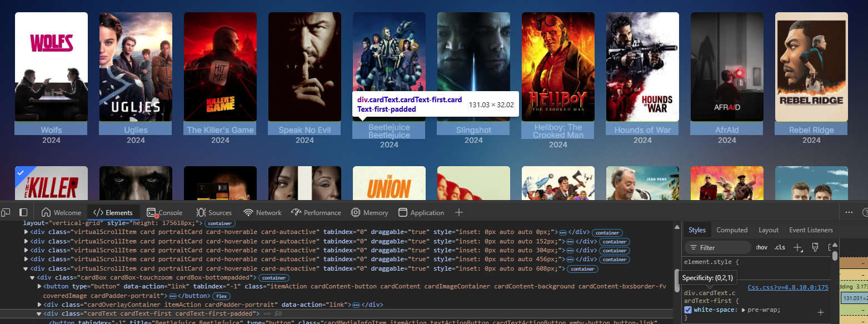This screenshot has height=324, width=868.
Task: Open the Application tab
Action: click(421, 212)
